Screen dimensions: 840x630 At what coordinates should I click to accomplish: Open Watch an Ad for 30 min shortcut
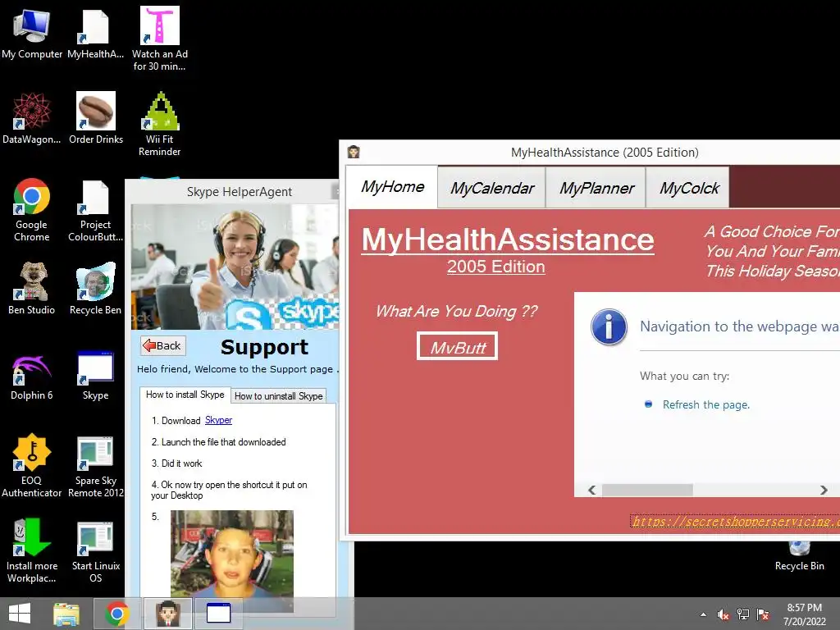pyautogui.click(x=160, y=39)
